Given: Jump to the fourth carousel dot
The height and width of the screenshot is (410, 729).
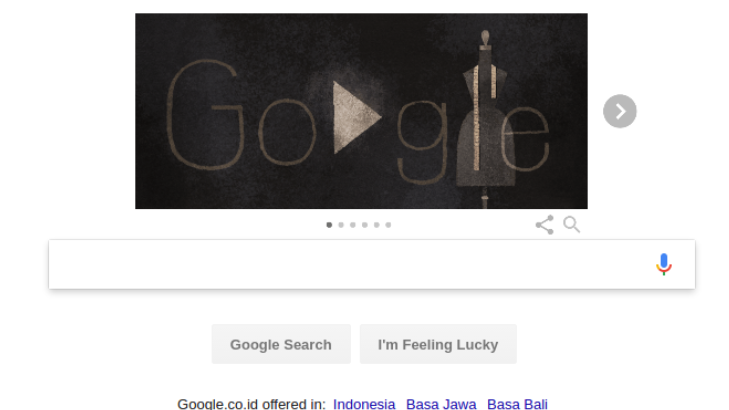Looking at the screenshot, I should pyautogui.click(x=365, y=225).
